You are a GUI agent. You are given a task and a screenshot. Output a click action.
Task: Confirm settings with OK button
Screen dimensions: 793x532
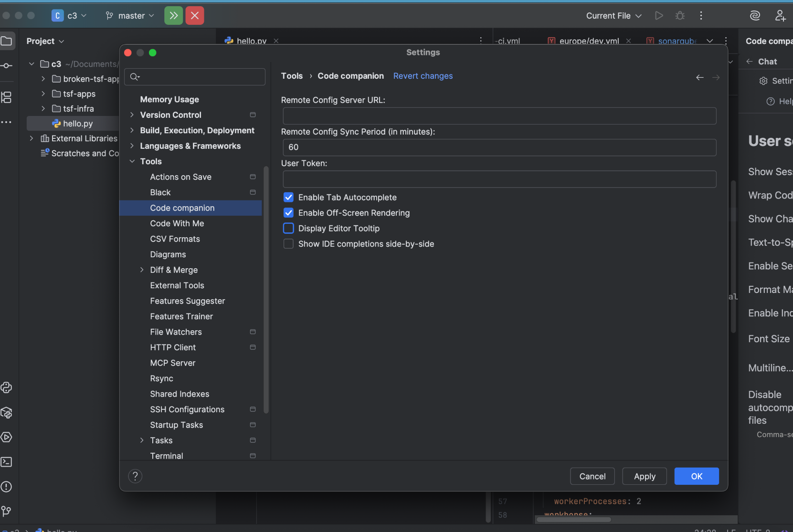(x=697, y=476)
